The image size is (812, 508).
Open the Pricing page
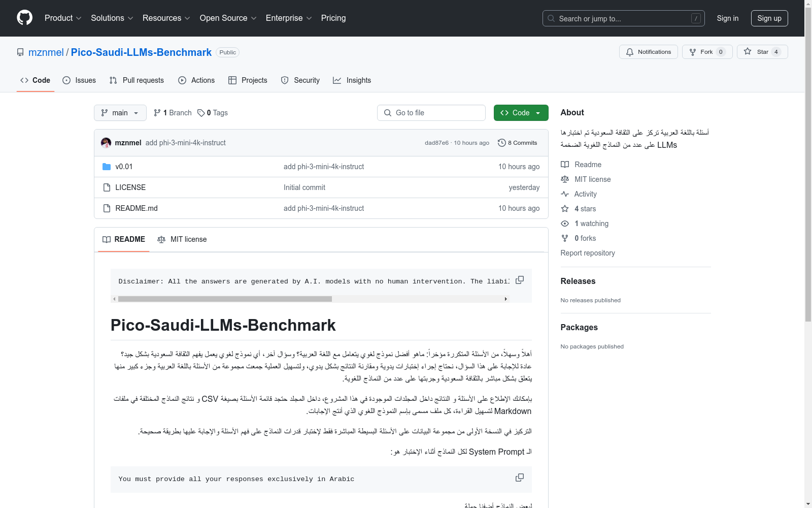[333, 18]
